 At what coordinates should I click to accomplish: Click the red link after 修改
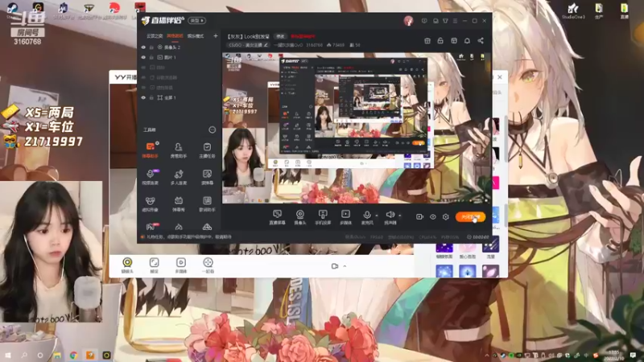(303, 36)
